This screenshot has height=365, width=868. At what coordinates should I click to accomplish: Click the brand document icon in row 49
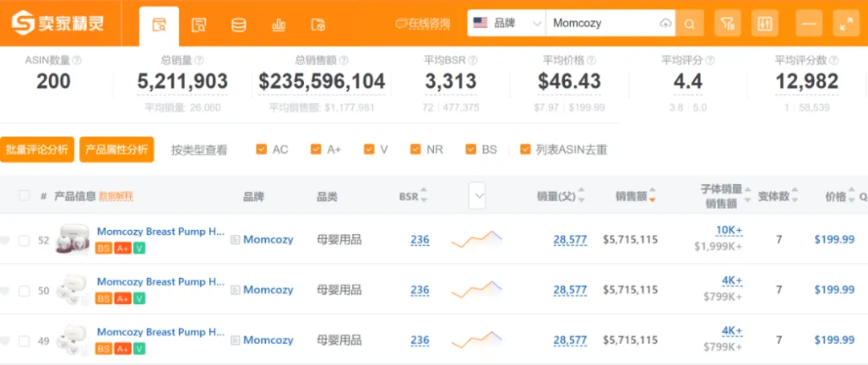click(235, 340)
